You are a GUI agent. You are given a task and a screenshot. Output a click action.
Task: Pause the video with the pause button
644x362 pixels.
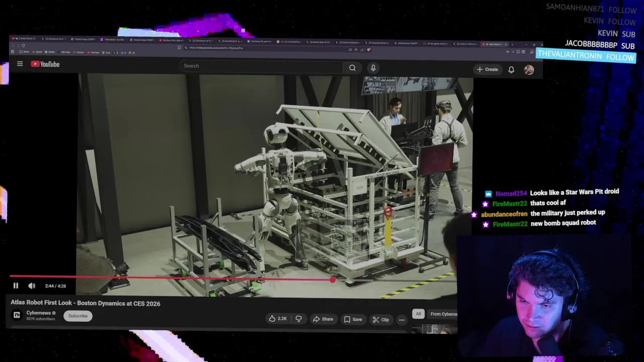16,286
